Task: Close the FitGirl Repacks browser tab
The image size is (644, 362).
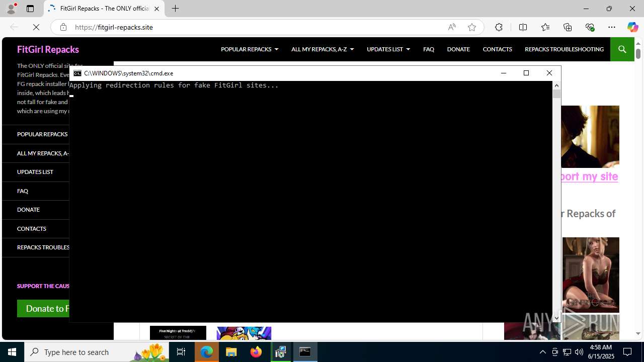Action: (156, 9)
